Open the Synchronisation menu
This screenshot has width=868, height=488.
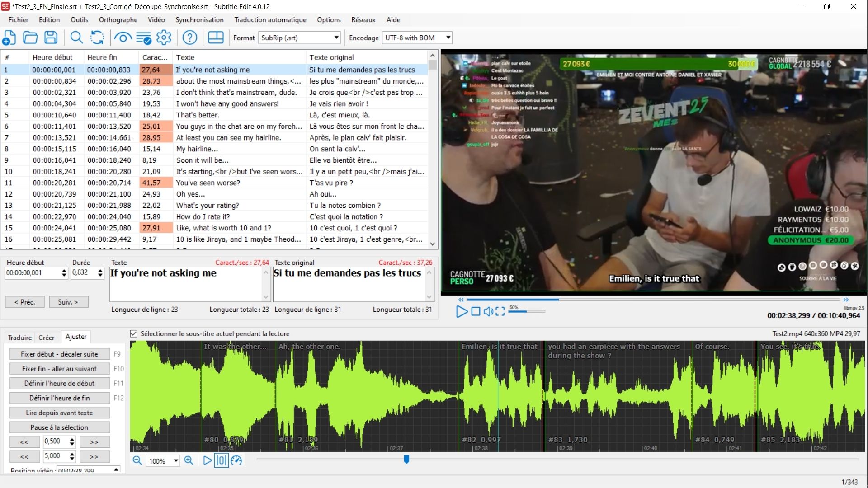click(199, 20)
